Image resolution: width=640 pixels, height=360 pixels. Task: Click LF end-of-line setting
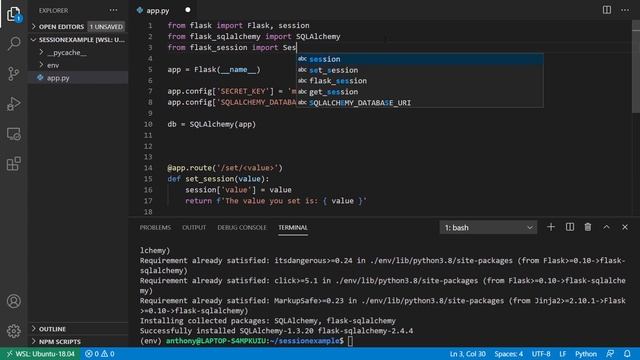(x=562, y=354)
